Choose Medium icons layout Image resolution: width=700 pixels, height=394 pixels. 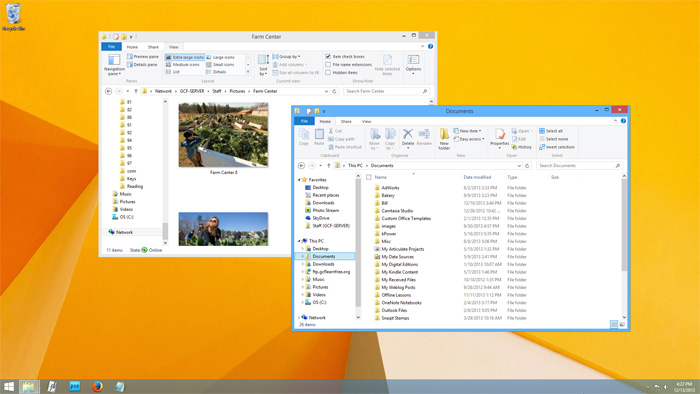tap(183, 65)
